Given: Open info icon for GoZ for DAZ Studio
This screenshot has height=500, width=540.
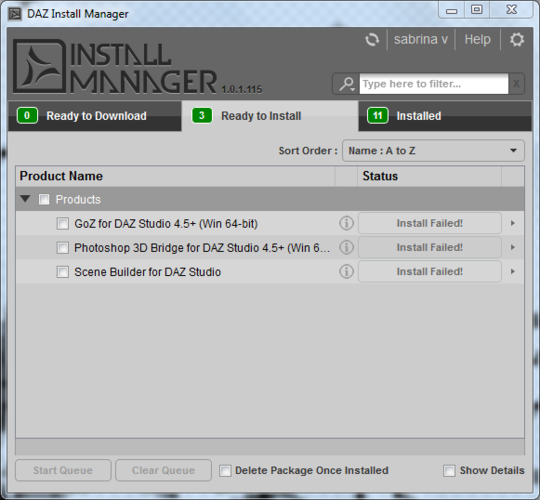Looking at the screenshot, I should point(346,223).
